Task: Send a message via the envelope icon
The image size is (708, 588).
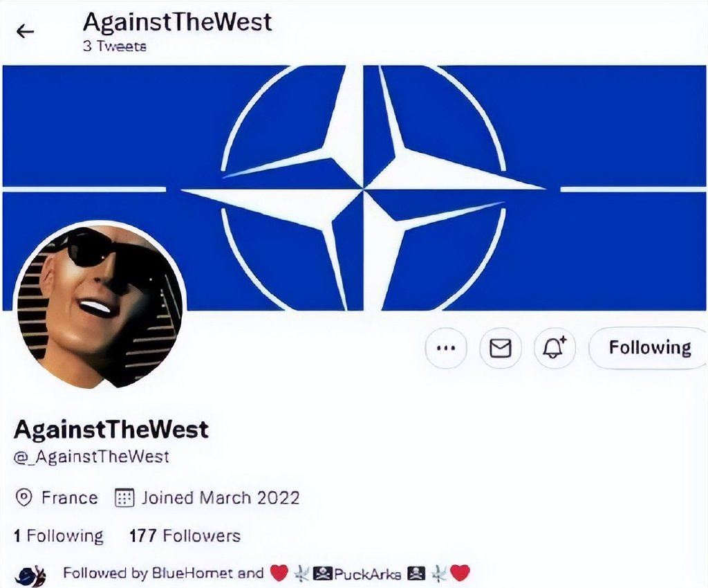Action: [x=501, y=348]
